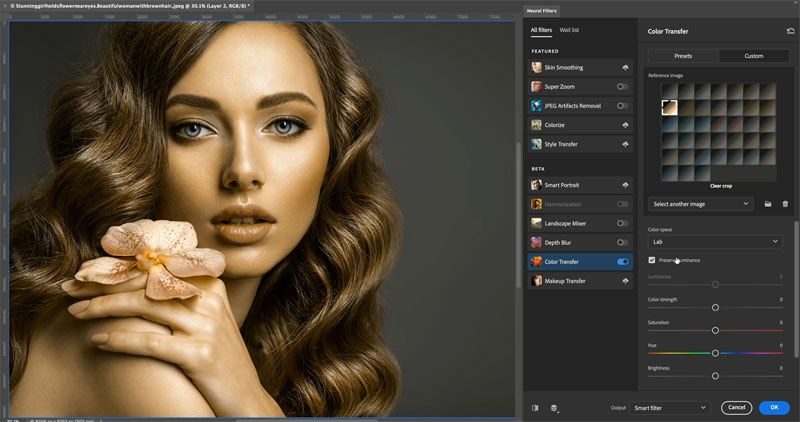Click the Colorize filter download cloud icon

coord(625,125)
